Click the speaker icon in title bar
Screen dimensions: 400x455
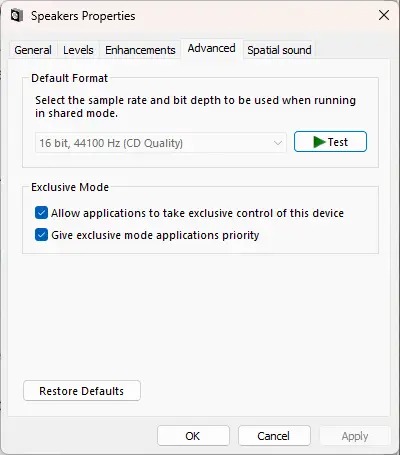pos(17,16)
